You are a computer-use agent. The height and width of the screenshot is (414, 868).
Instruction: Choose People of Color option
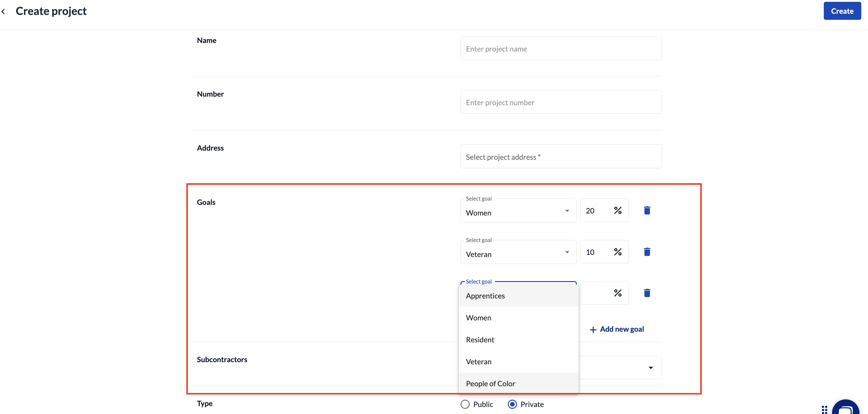490,383
